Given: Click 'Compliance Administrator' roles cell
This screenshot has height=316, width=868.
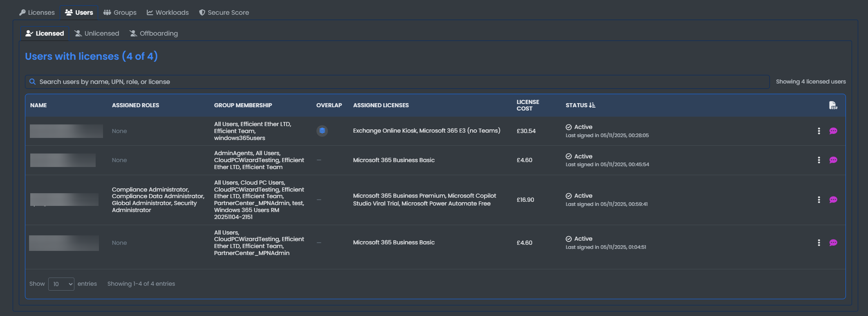Looking at the screenshot, I should click(x=158, y=200).
